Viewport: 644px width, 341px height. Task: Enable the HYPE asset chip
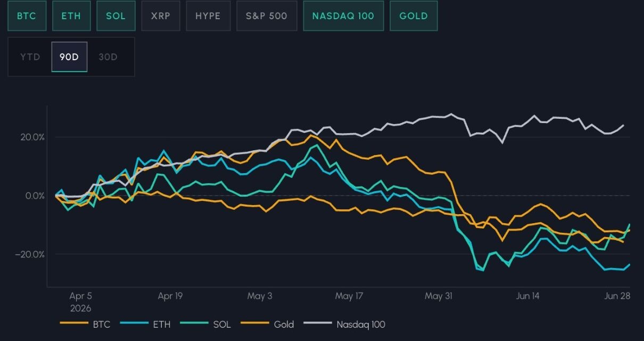pyautogui.click(x=208, y=16)
